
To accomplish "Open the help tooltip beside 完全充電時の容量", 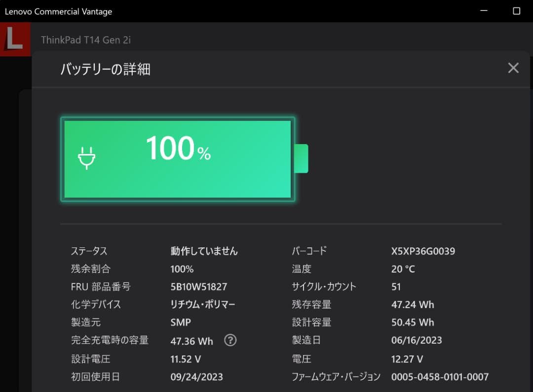I will pos(230,340).
